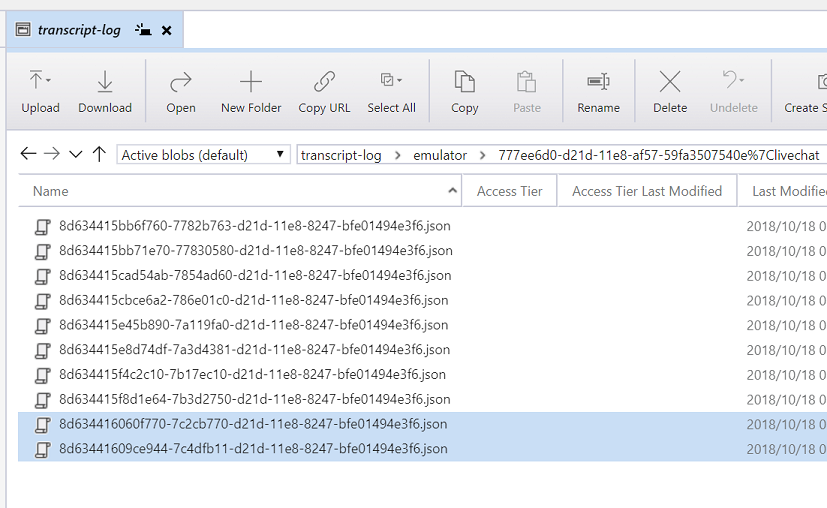Click the Download toolbar button
The image size is (827, 508).
(x=105, y=92)
